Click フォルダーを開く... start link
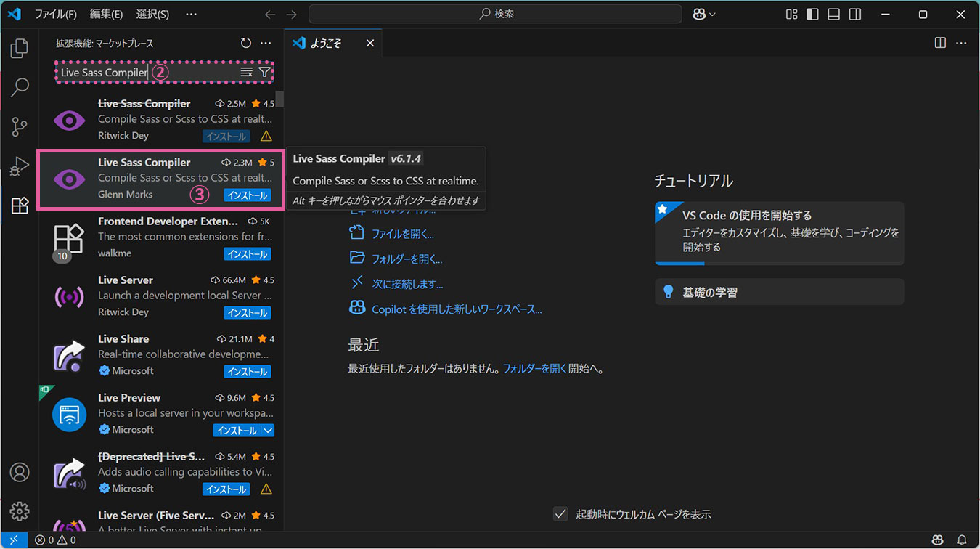 click(x=407, y=259)
